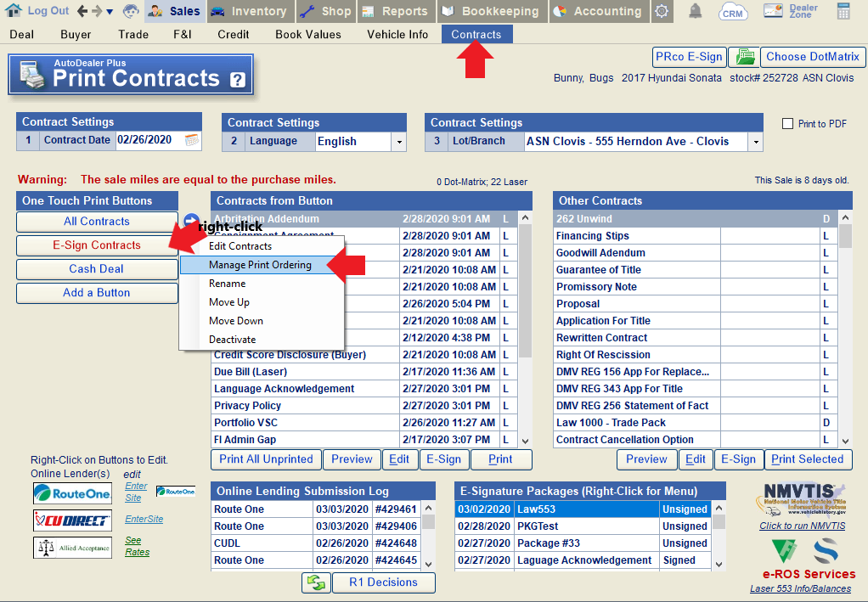Click the NMVTIS logo
Viewport: 868px width, 602px height.
[x=801, y=499]
